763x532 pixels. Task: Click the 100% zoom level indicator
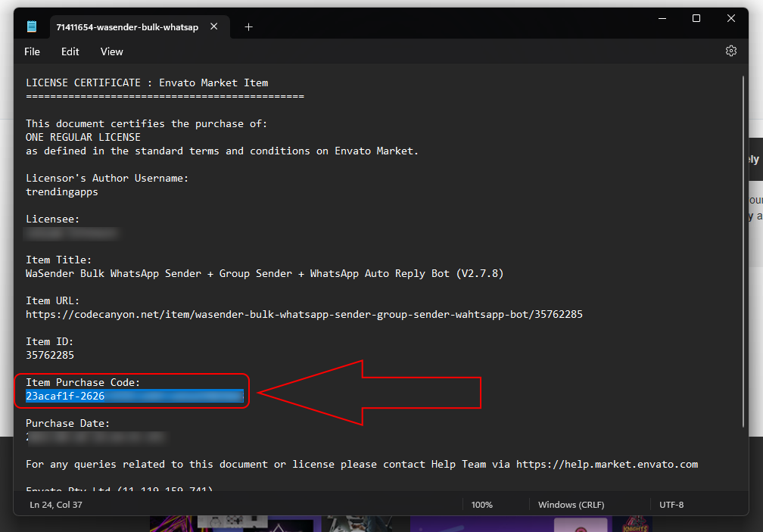tap(482, 505)
